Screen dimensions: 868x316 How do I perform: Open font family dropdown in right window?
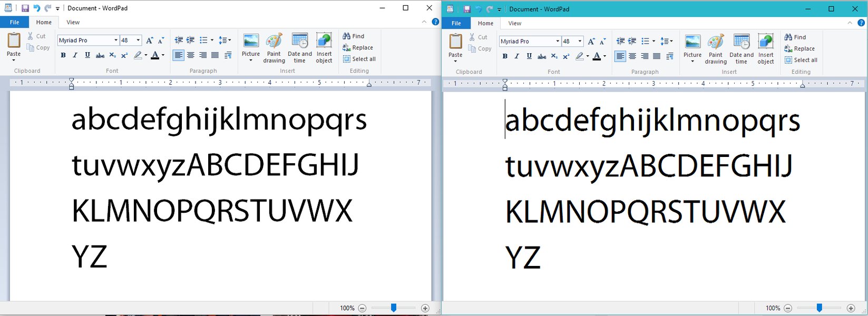(x=558, y=41)
